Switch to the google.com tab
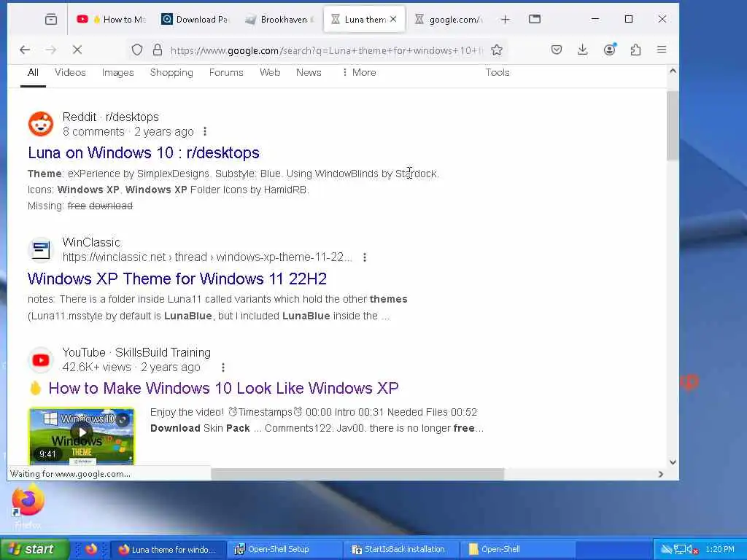Viewport: 747px width, 560px height. (x=449, y=20)
